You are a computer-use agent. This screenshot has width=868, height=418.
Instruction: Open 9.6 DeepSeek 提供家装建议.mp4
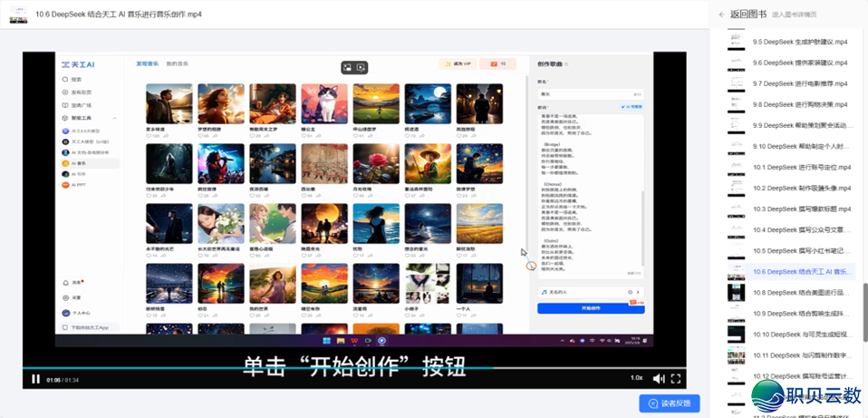pyautogui.click(x=800, y=63)
